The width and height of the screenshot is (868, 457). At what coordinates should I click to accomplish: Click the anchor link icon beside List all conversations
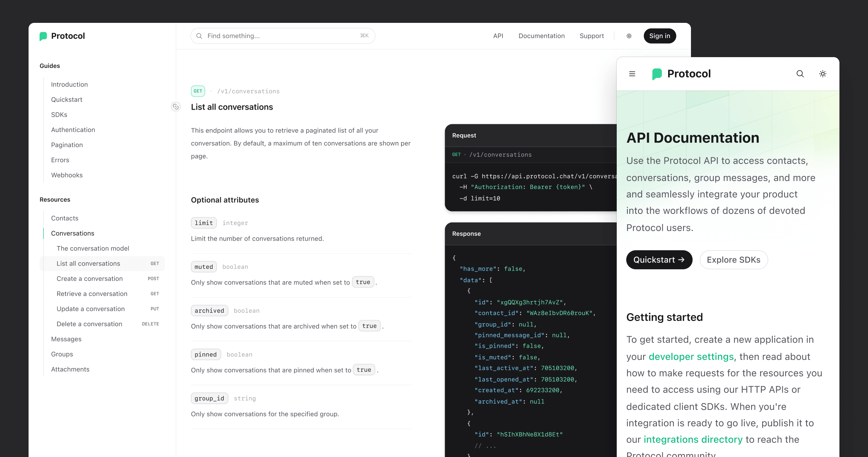coord(176,106)
